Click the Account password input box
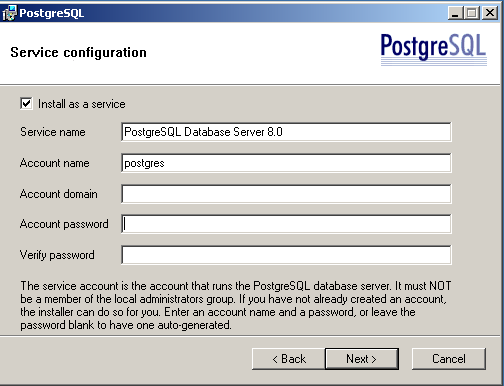Screen dimensions: 504x386 point(286,224)
